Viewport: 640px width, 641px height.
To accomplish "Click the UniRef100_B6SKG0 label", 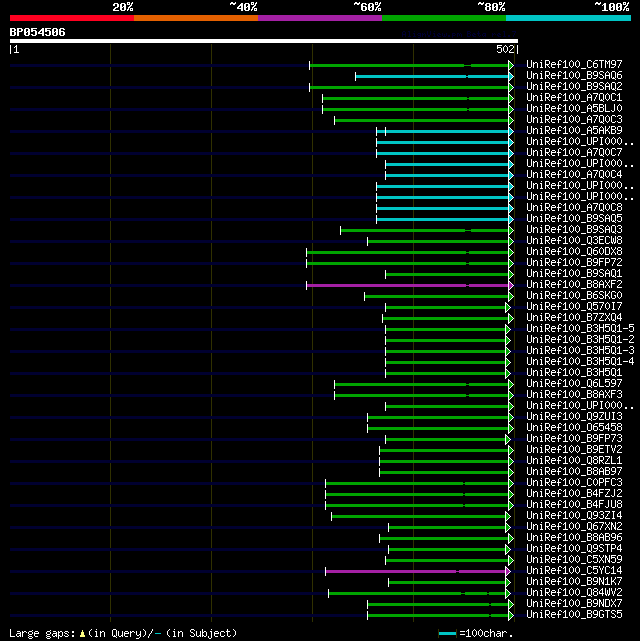I will click(574, 296).
